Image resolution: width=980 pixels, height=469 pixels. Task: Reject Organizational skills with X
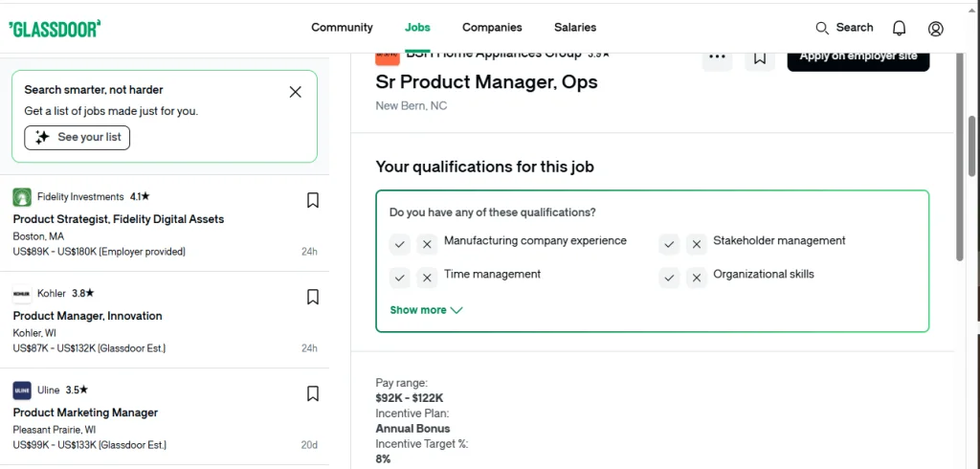click(x=697, y=278)
